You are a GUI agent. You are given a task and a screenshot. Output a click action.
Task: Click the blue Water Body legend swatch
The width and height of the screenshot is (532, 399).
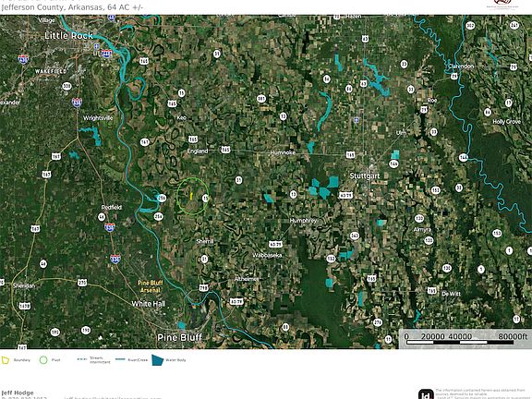pos(157,360)
